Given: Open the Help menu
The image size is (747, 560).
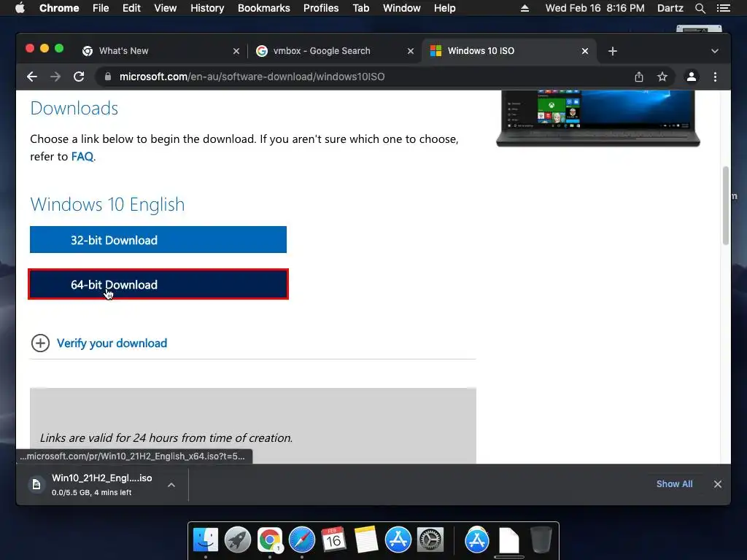Looking at the screenshot, I should click(444, 8).
